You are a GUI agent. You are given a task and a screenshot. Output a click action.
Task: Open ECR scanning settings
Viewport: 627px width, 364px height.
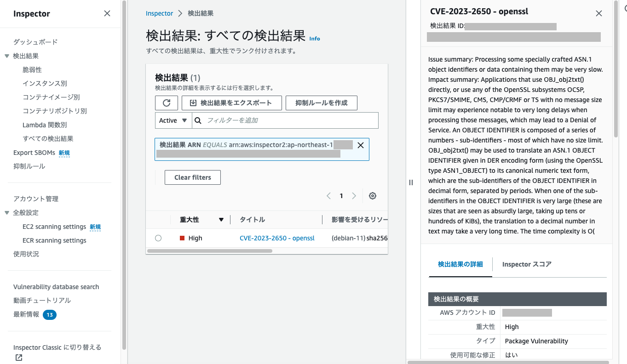tap(54, 240)
